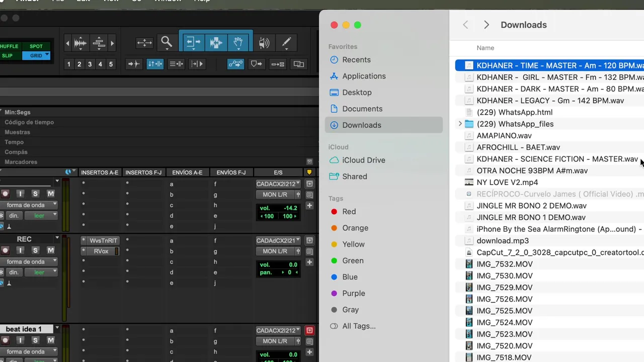644x362 pixels.
Task: Go forward in Finder
Action: tap(486, 25)
